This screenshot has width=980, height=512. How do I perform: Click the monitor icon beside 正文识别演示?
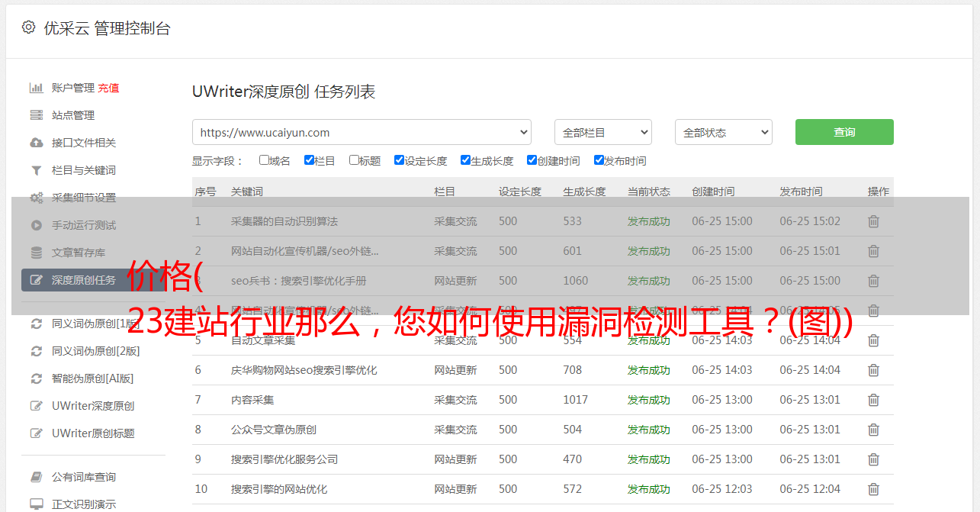click(x=36, y=504)
